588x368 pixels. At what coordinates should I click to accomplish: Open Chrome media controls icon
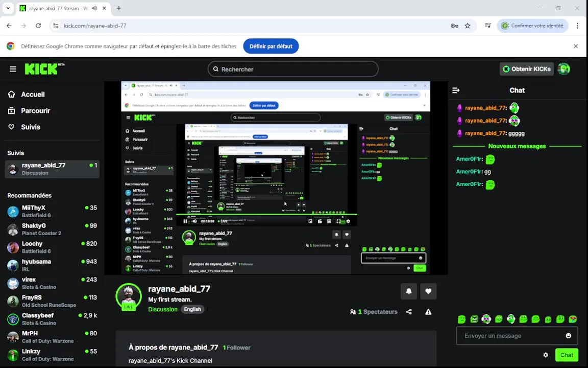coord(488,26)
